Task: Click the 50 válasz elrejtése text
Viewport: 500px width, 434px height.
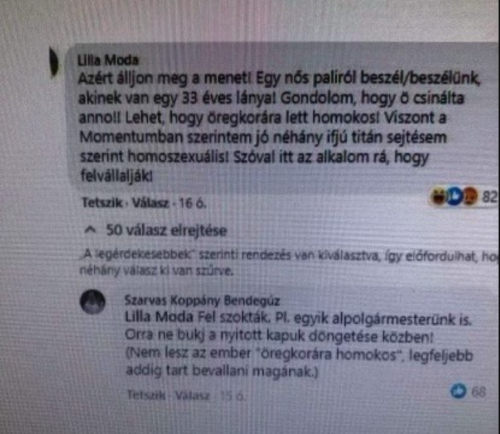Action: tap(166, 230)
